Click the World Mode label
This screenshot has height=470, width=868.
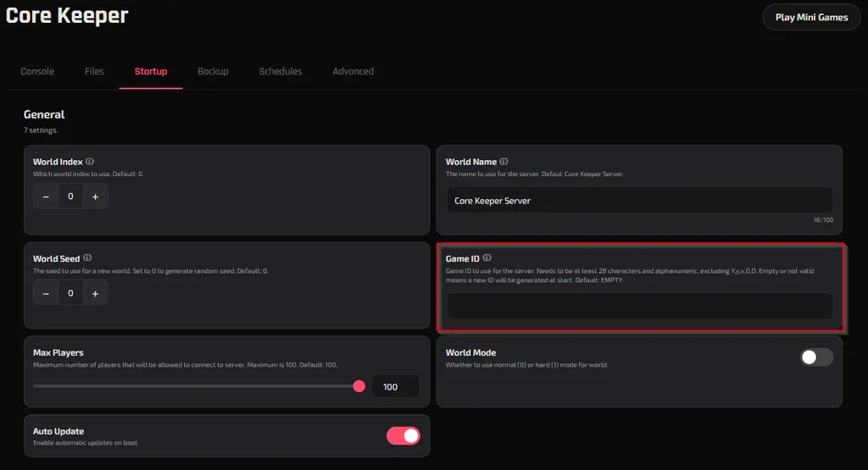coord(470,353)
